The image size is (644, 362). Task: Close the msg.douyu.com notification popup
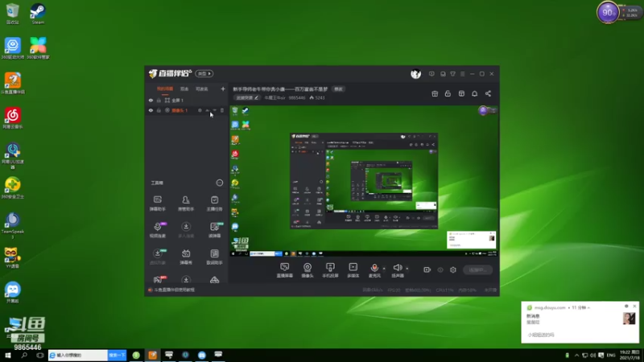(x=634, y=306)
